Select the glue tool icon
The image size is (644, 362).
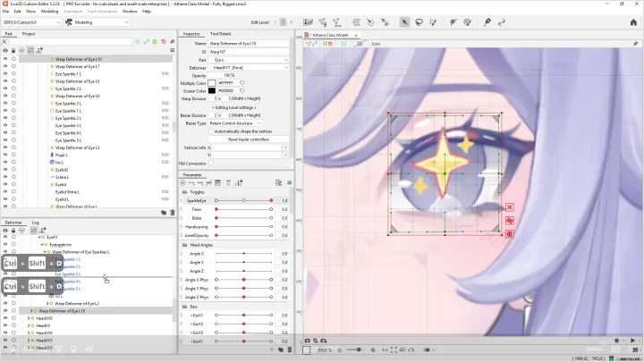(x=487, y=22)
